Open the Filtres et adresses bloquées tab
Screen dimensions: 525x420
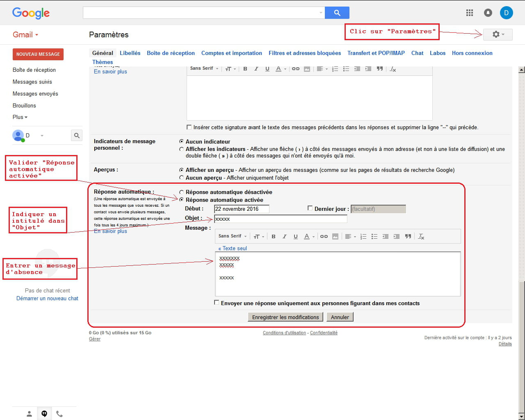pyautogui.click(x=304, y=53)
